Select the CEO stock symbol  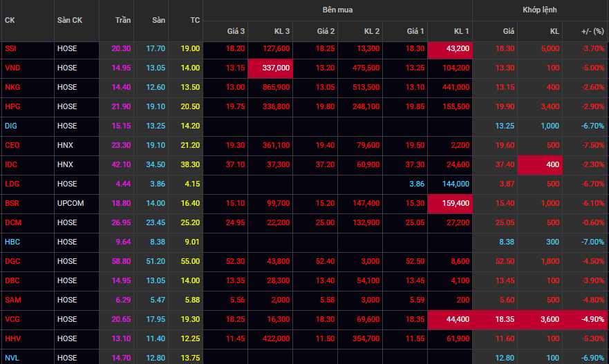(12, 146)
